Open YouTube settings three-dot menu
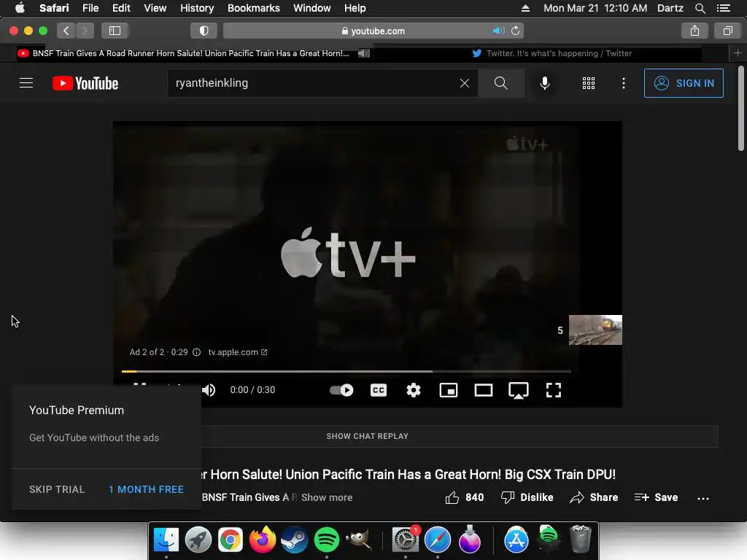The image size is (747, 560). pyautogui.click(x=623, y=83)
